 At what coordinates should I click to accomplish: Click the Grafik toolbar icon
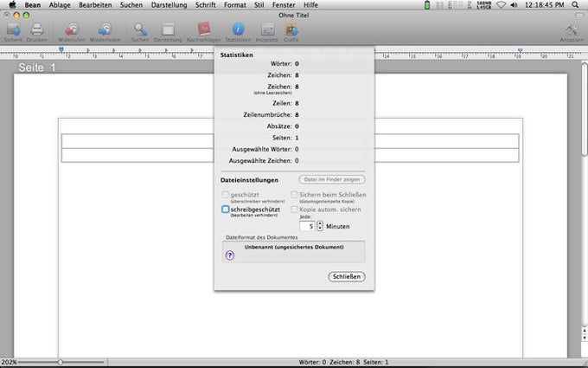click(x=291, y=29)
